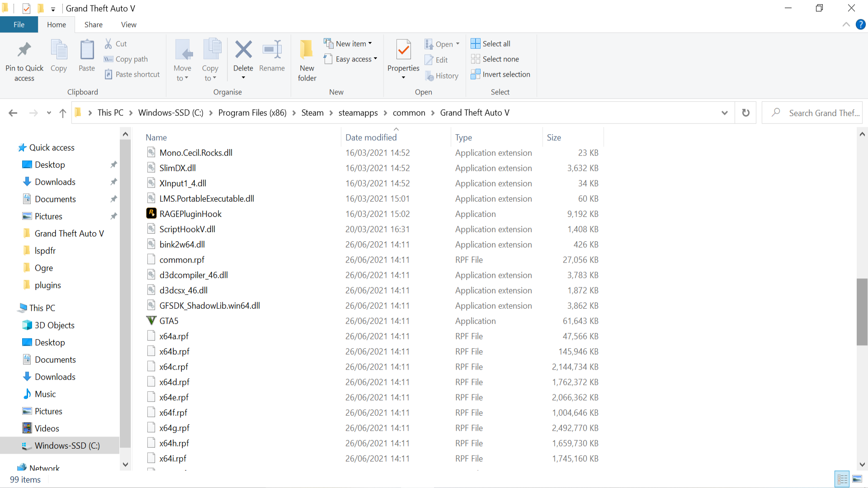
Task: Open the RAGEPluginHook application file
Action: pyautogui.click(x=190, y=214)
